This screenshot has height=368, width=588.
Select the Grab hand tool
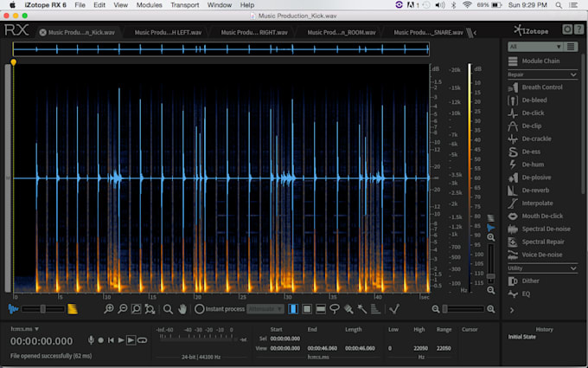click(x=182, y=309)
